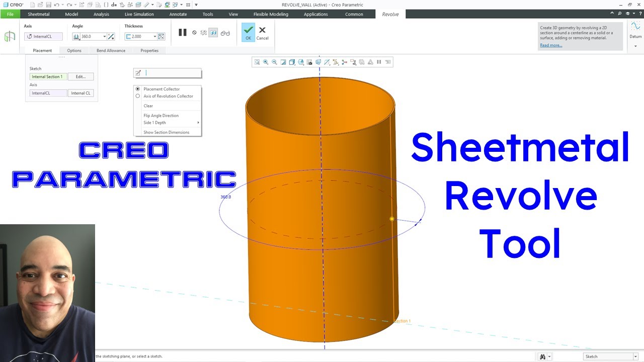Click the InternalCL axis collector field

pos(44,36)
